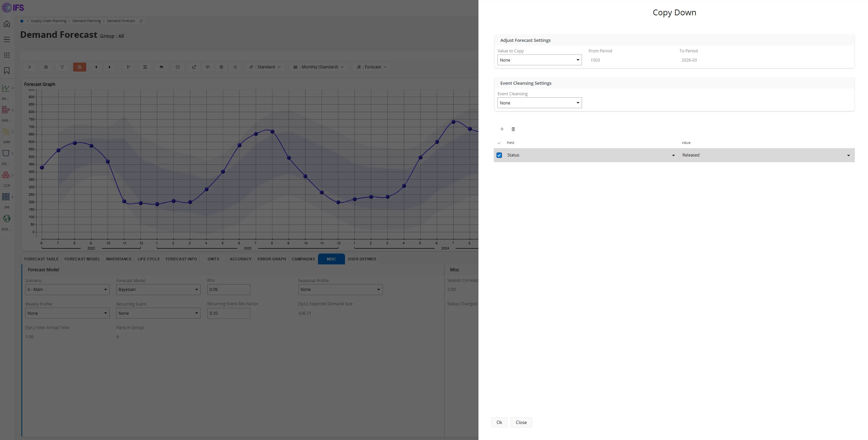
Task: Follow the Demand Planning breadcrumb
Action: (86, 21)
